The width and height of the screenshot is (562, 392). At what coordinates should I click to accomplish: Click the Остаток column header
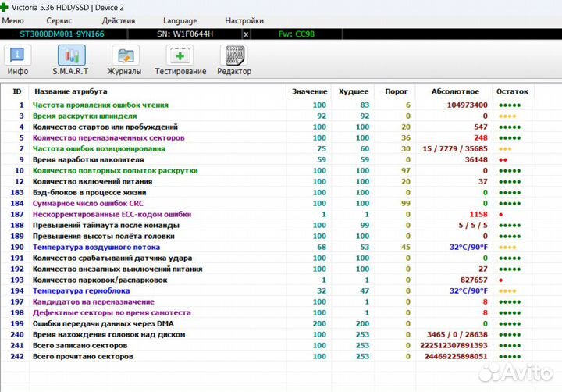point(512,91)
